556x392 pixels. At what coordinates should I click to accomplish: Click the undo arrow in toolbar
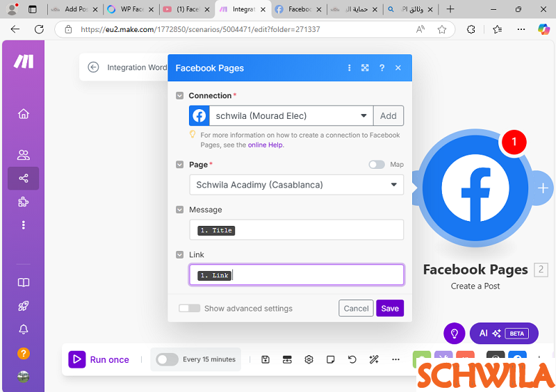[352, 360]
